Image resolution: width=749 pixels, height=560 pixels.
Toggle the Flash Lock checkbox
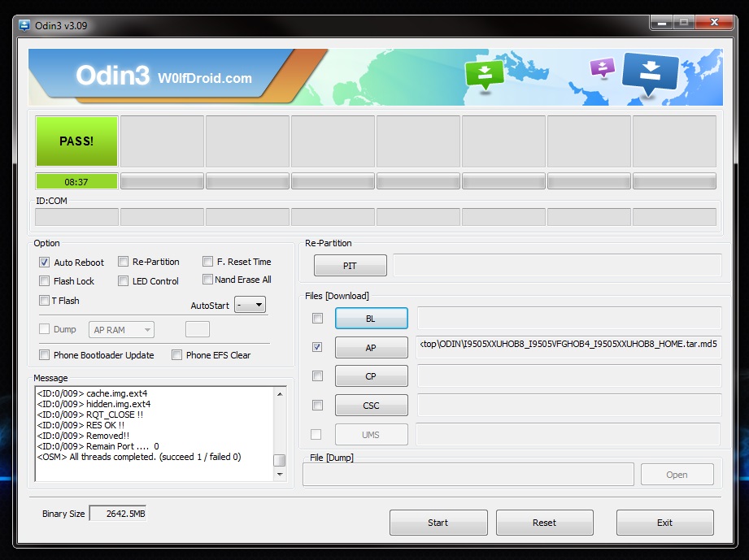[x=45, y=280]
